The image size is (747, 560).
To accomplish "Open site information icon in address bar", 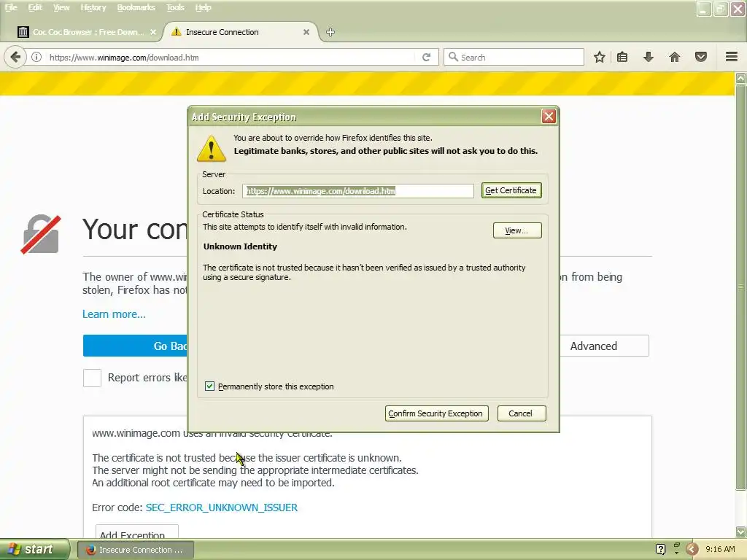I will pos(36,57).
